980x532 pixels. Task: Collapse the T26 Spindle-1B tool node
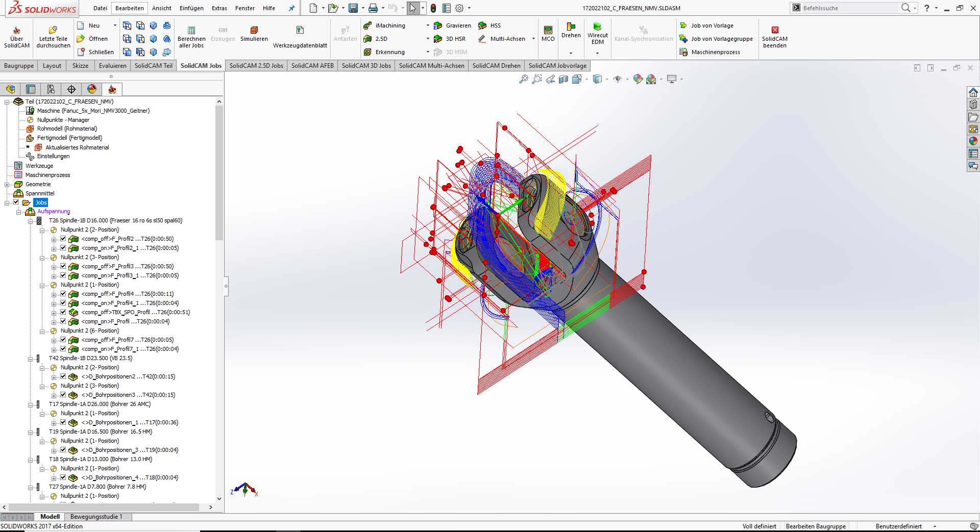pos(30,220)
